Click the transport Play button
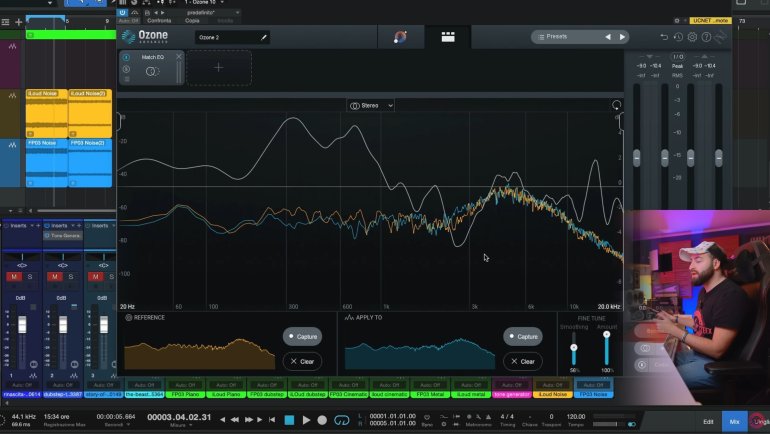 [x=305, y=420]
